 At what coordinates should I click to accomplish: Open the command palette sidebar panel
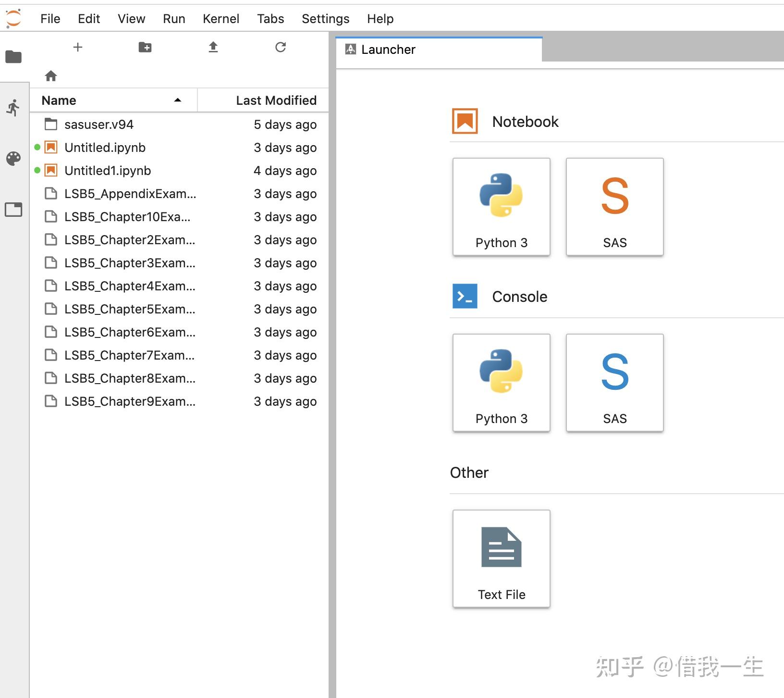pos(13,159)
